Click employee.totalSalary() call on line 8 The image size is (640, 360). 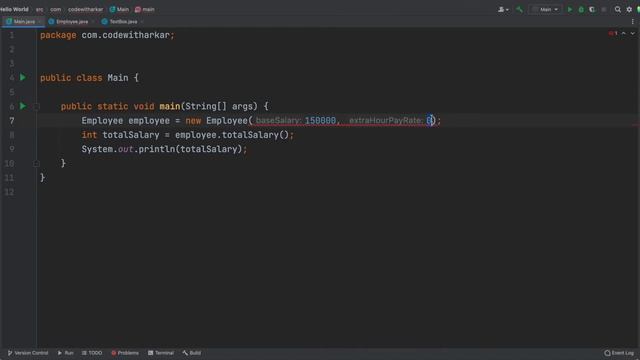(x=232, y=135)
